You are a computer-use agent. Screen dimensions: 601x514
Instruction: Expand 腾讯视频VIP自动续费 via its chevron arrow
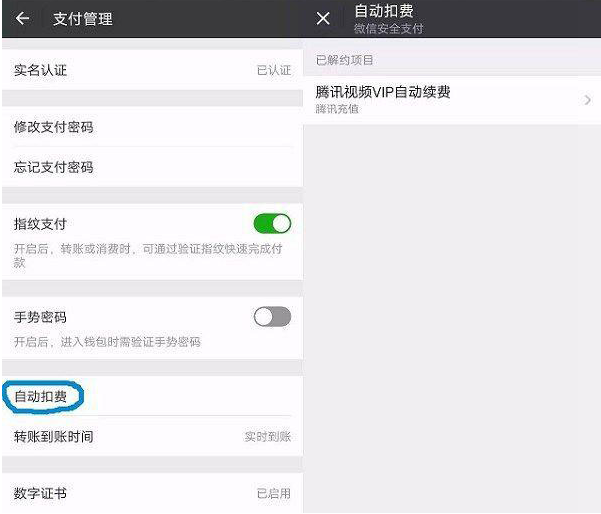[587, 100]
